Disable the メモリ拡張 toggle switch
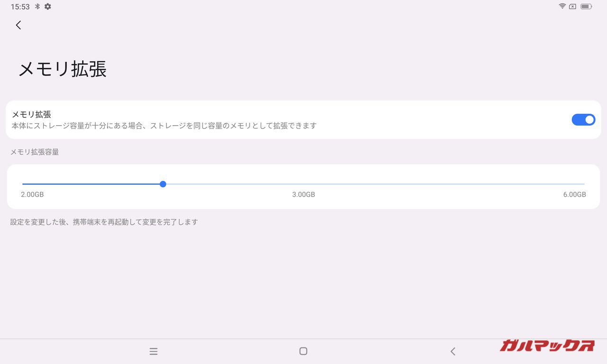The width and height of the screenshot is (607, 364). [583, 120]
